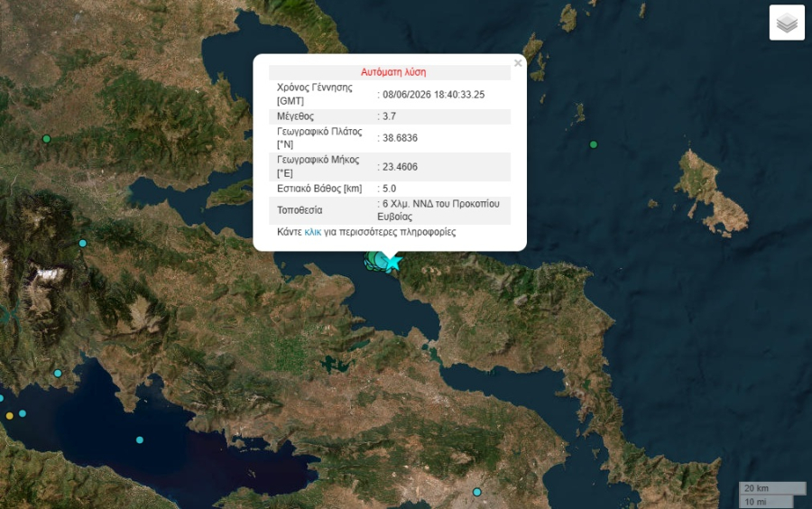This screenshot has width=812, height=509.
Task: Close the earthquake info popup
Action: pyautogui.click(x=517, y=63)
